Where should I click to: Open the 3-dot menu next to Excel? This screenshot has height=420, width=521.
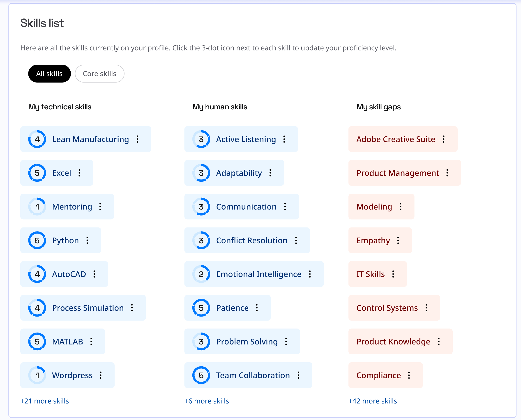[x=79, y=173]
